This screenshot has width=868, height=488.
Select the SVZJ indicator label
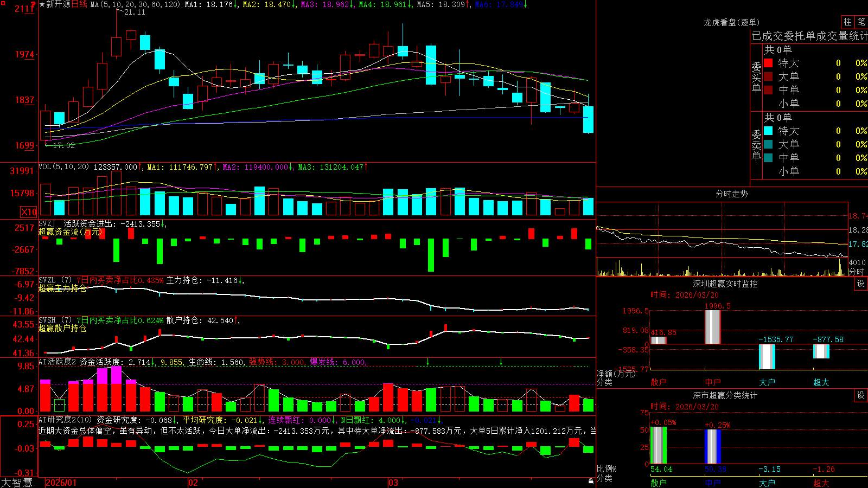pos(47,223)
